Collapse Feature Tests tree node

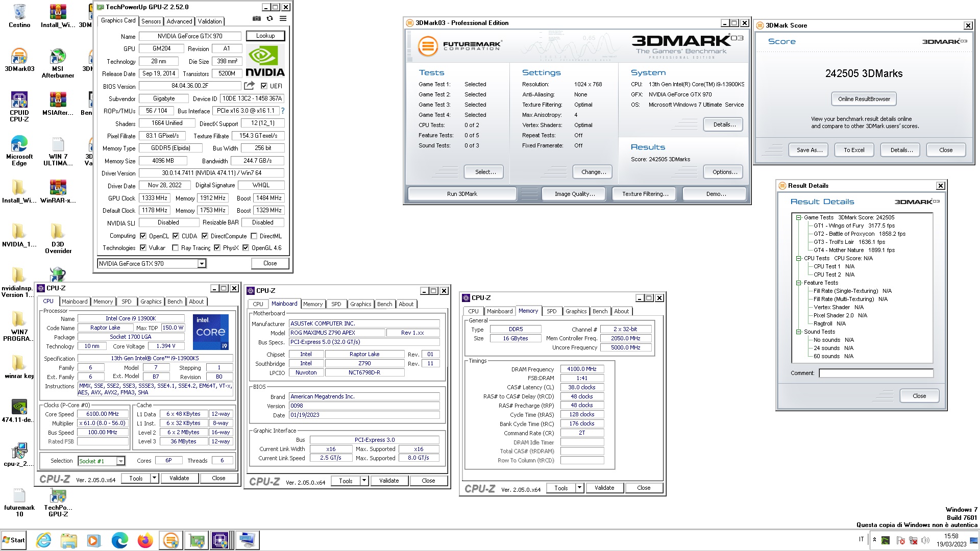[x=798, y=283]
